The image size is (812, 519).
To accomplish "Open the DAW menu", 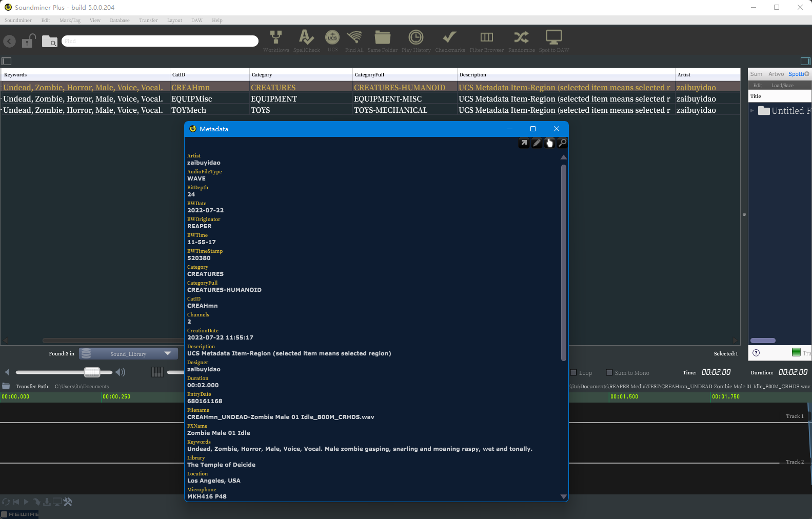I will [196, 21].
